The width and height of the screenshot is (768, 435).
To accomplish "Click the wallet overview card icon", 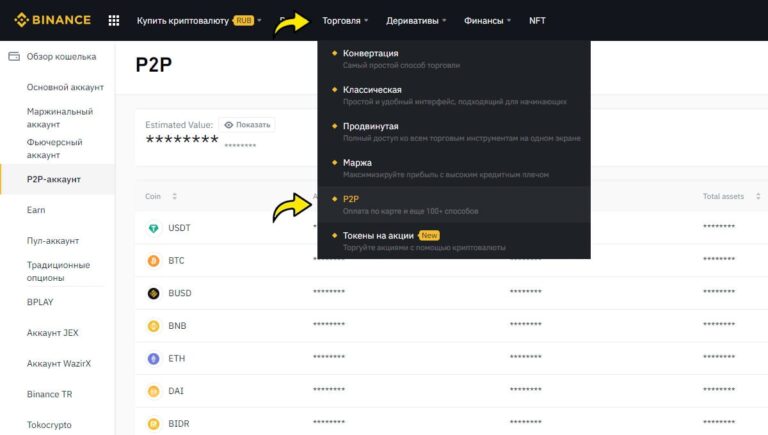I will point(14,56).
